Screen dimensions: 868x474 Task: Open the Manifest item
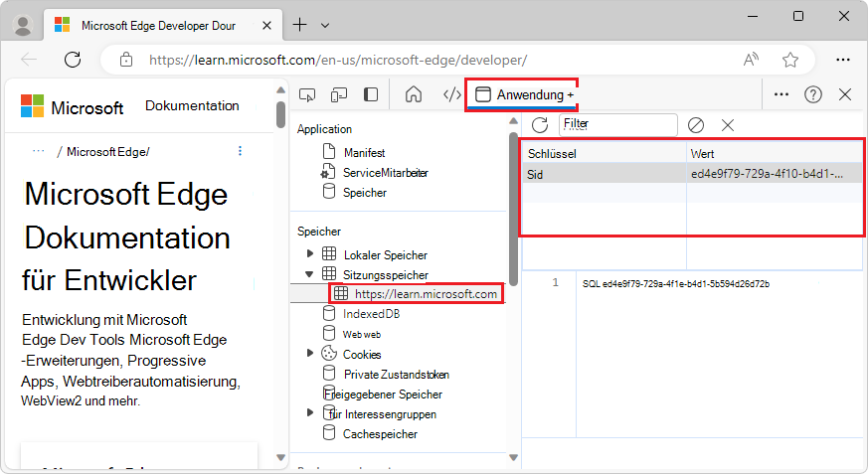pos(364,153)
